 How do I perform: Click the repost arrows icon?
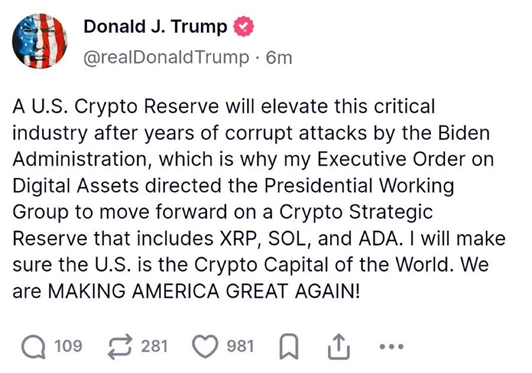click(120, 347)
